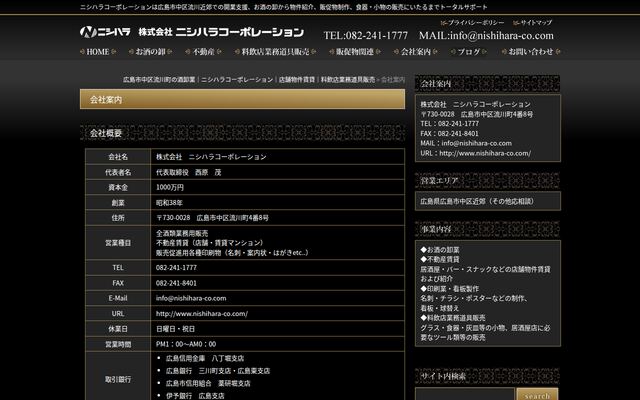Select the ◆料飲店業務道具販売 sidebar item

tap(453, 318)
